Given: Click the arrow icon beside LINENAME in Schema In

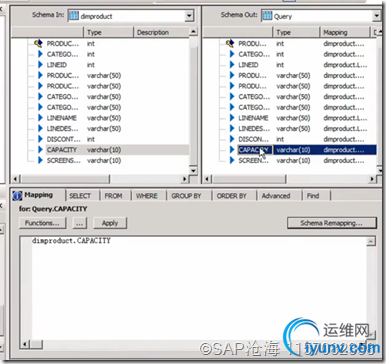Looking at the screenshot, I should click(x=40, y=118).
